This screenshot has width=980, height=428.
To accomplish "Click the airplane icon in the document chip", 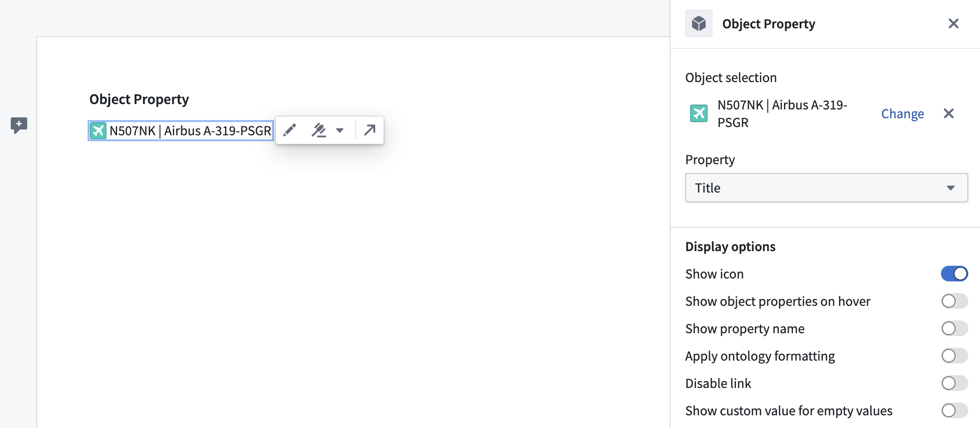I will click(x=98, y=130).
